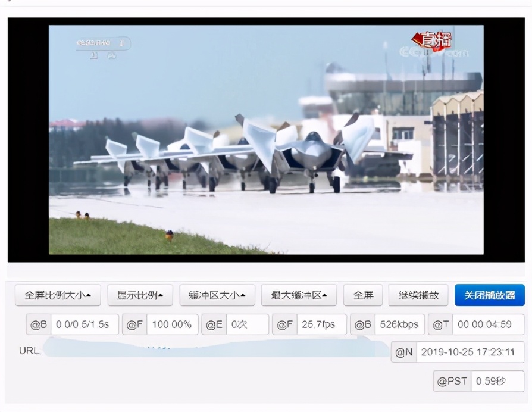
Task: Open the 显示比例 dropdown
Action: (140, 295)
